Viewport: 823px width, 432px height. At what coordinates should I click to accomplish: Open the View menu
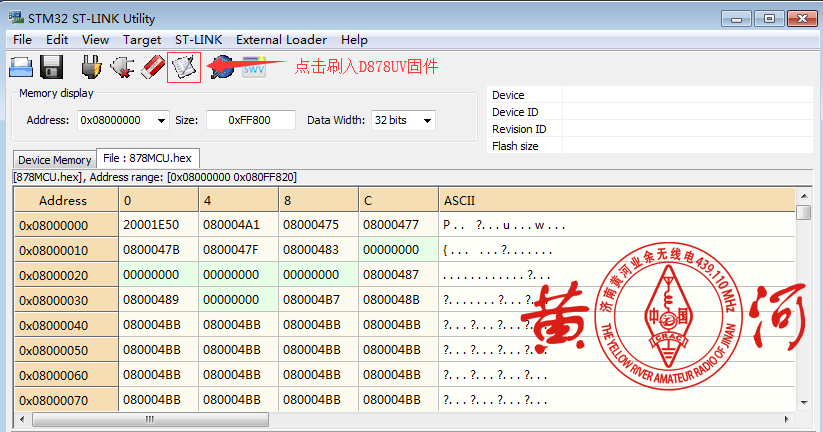[96, 40]
